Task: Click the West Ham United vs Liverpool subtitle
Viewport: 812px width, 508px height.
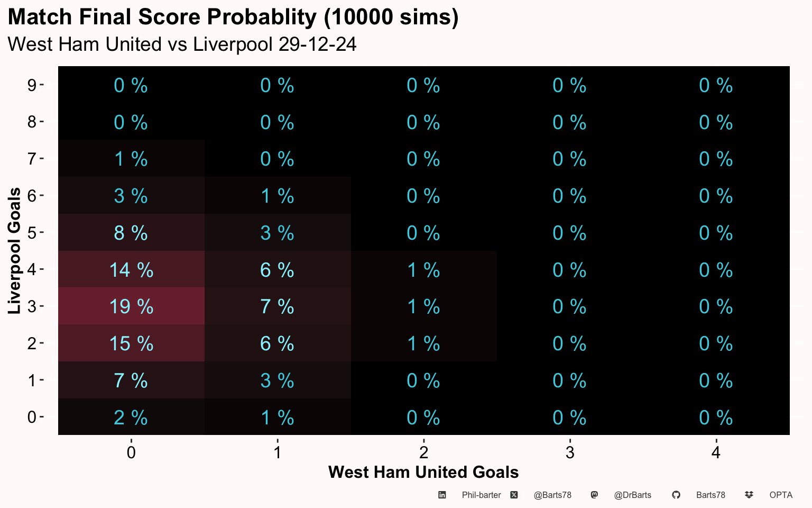Action: click(x=182, y=44)
